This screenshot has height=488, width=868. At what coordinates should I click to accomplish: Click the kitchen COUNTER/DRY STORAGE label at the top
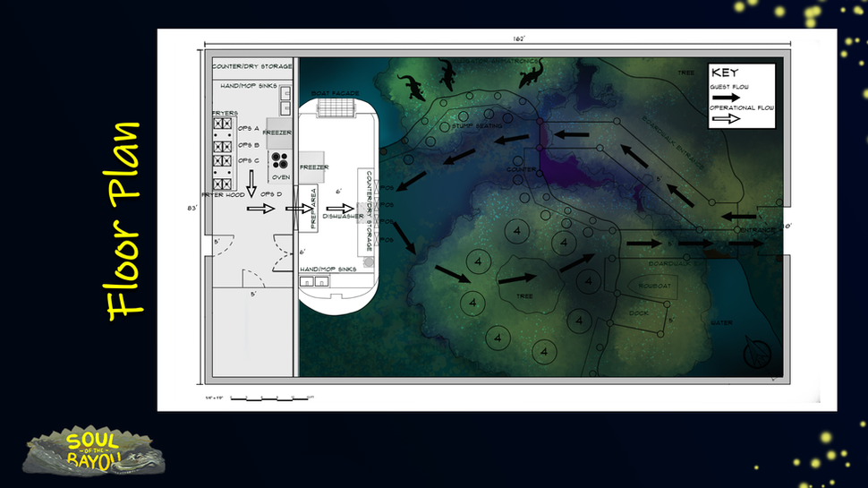pos(252,66)
